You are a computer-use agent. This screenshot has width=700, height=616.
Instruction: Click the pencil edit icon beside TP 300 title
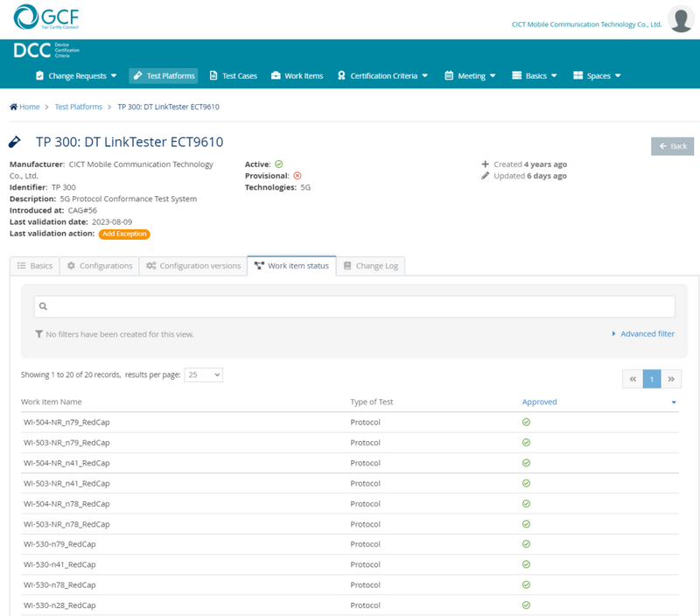click(x=15, y=142)
